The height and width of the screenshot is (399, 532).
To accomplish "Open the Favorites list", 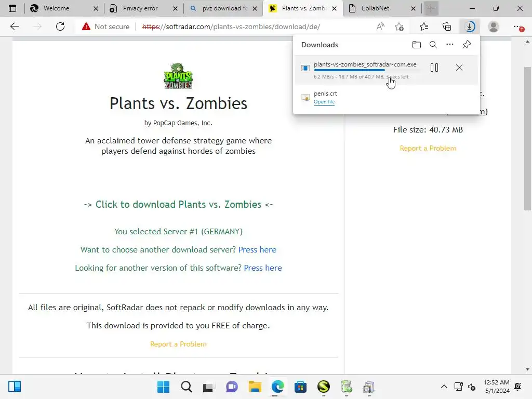I will (x=424, y=26).
